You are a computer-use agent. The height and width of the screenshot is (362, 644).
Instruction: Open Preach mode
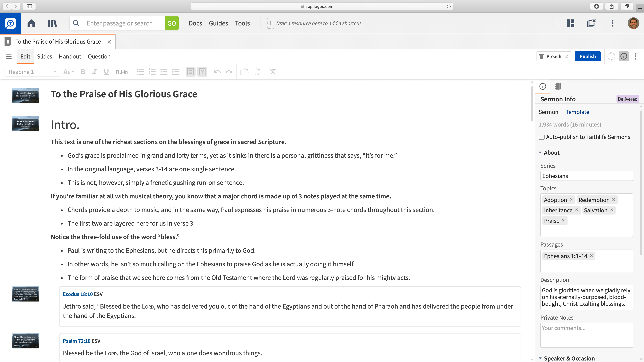click(554, 56)
